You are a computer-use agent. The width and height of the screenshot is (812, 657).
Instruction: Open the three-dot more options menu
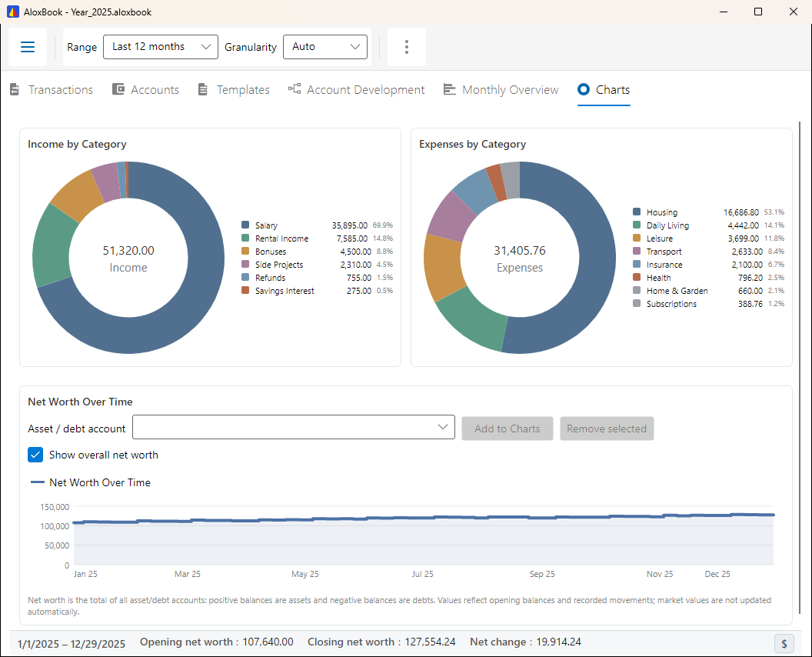407,47
